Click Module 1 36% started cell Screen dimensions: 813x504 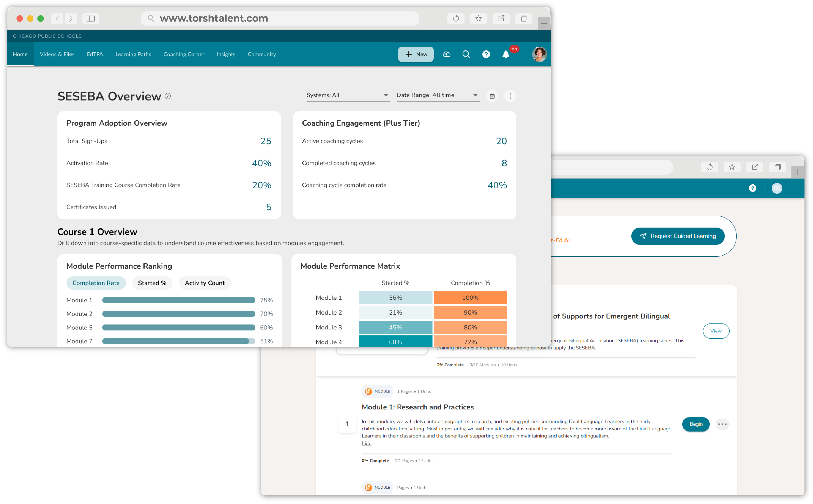[x=396, y=298]
